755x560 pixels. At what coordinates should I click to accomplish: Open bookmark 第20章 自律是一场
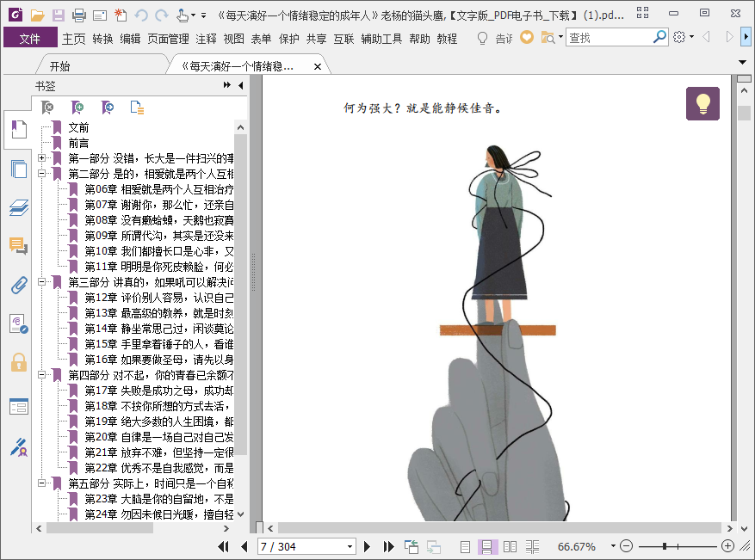click(x=159, y=437)
